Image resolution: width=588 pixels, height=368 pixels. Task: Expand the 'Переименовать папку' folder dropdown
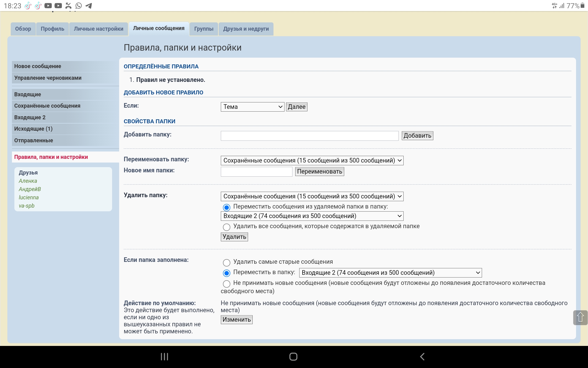[x=312, y=160]
